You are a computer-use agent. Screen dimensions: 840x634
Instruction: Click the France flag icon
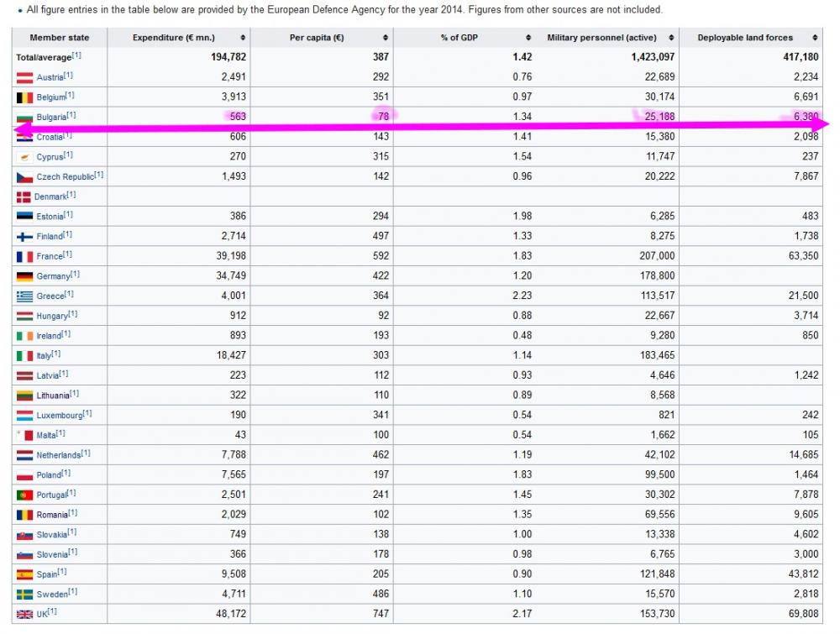point(24,257)
